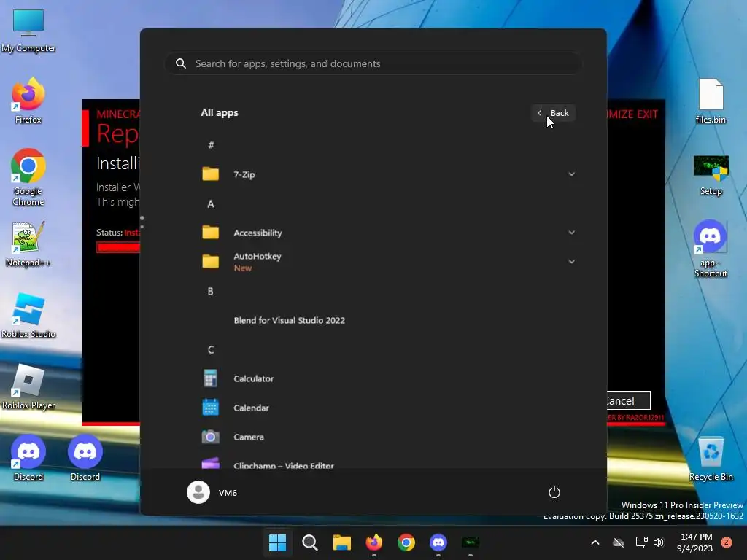Launch Camera from the app list
747x560 pixels.
pyautogui.click(x=388, y=437)
